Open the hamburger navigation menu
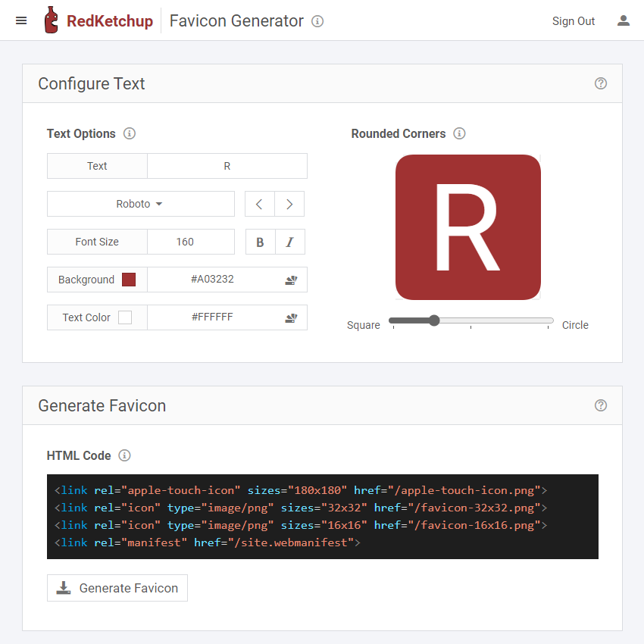Image resolution: width=644 pixels, height=644 pixels. pos(21,20)
